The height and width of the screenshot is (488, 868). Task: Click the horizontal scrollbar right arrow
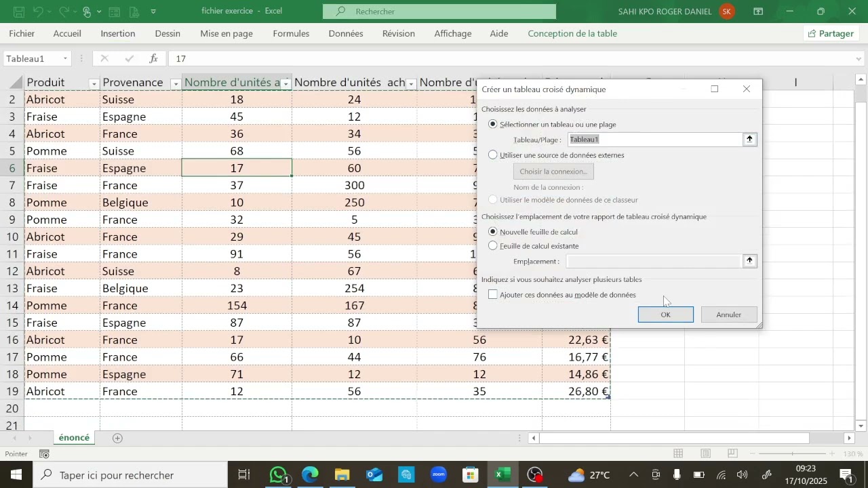[848, 439]
